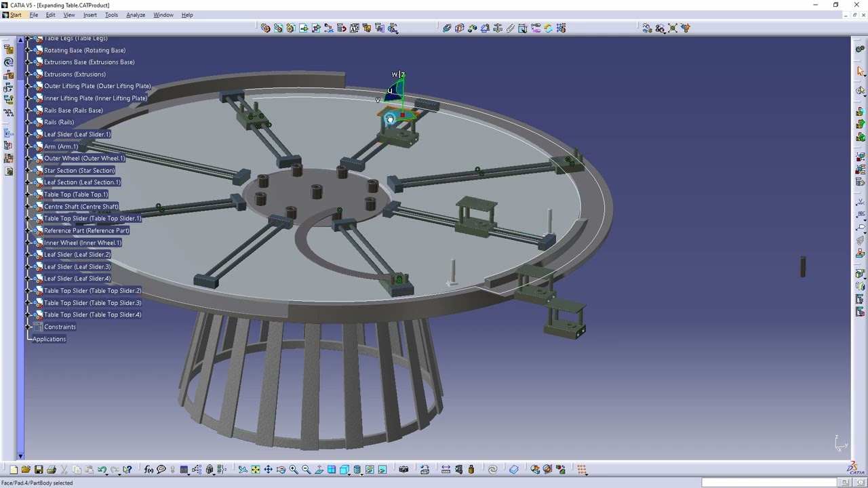Click the 3D compass in the viewport
Viewport: 868px width, 488px height.
[x=395, y=91]
